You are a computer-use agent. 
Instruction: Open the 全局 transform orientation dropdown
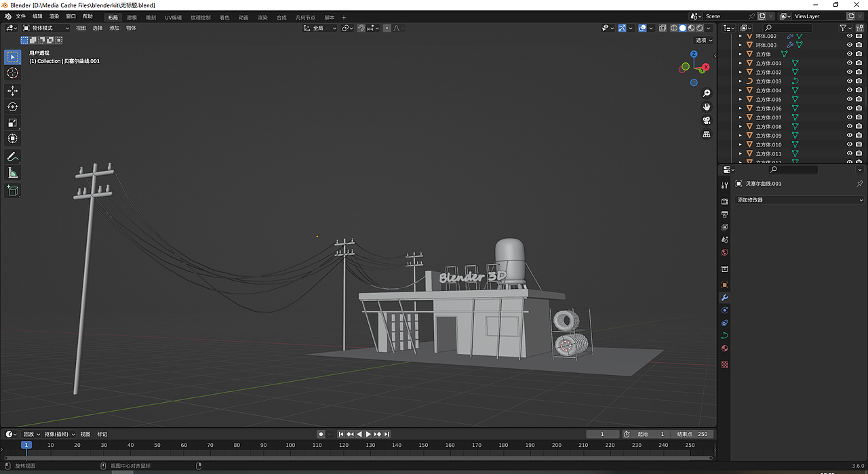(320, 28)
